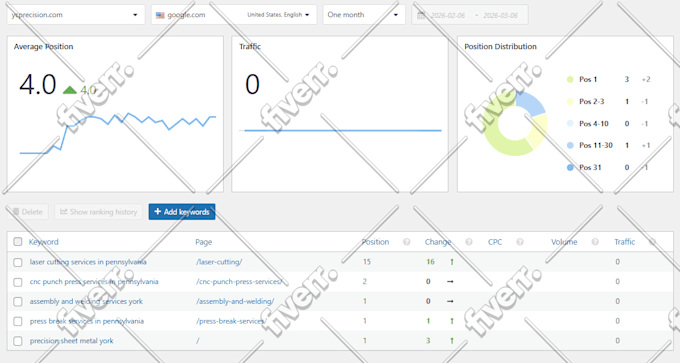Click the Average Position panel title
Image resolution: width=680 pixels, height=363 pixels.
coord(43,46)
